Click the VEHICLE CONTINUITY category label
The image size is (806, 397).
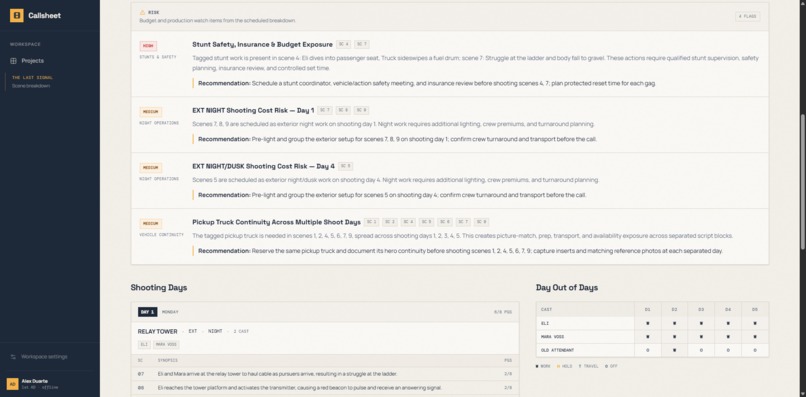(161, 235)
